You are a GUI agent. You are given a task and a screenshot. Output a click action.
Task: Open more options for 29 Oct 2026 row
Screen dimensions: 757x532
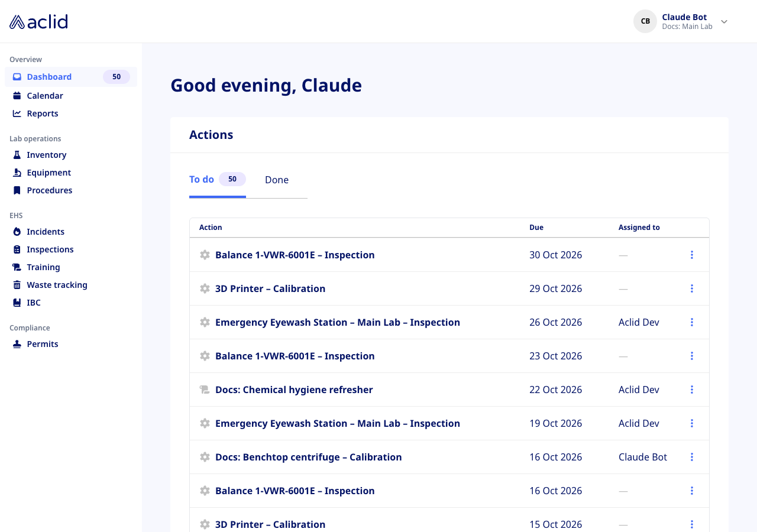(692, 288)
